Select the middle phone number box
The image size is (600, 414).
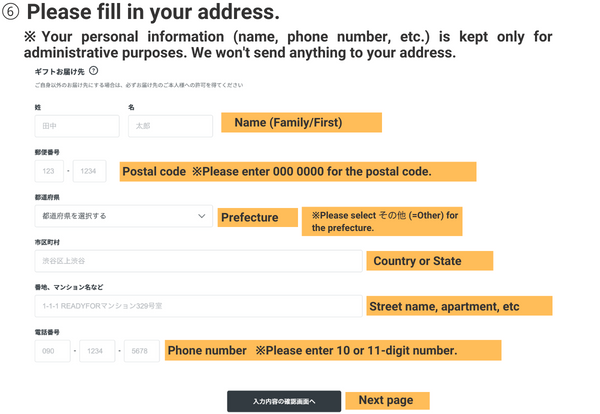click(96, 351)
